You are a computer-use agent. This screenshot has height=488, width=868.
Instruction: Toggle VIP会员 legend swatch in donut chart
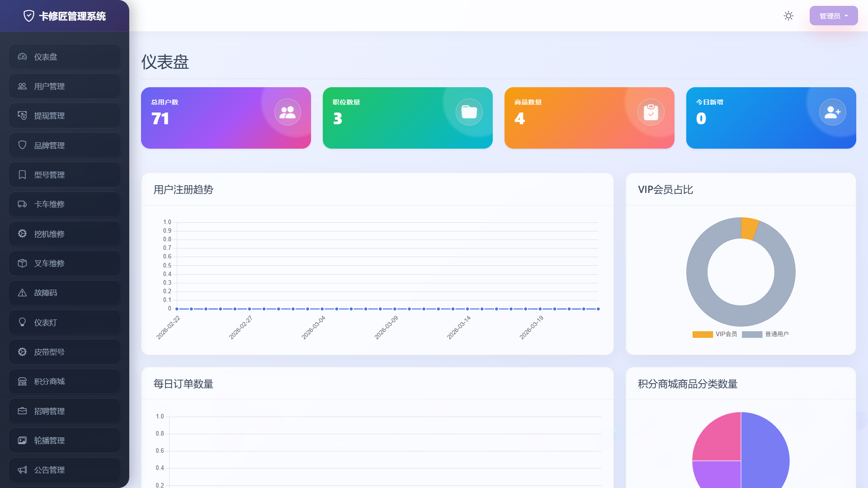click(703, 334)
